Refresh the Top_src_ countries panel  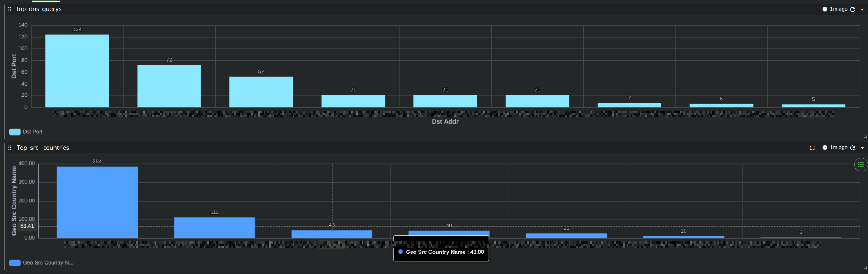(853, 148)
